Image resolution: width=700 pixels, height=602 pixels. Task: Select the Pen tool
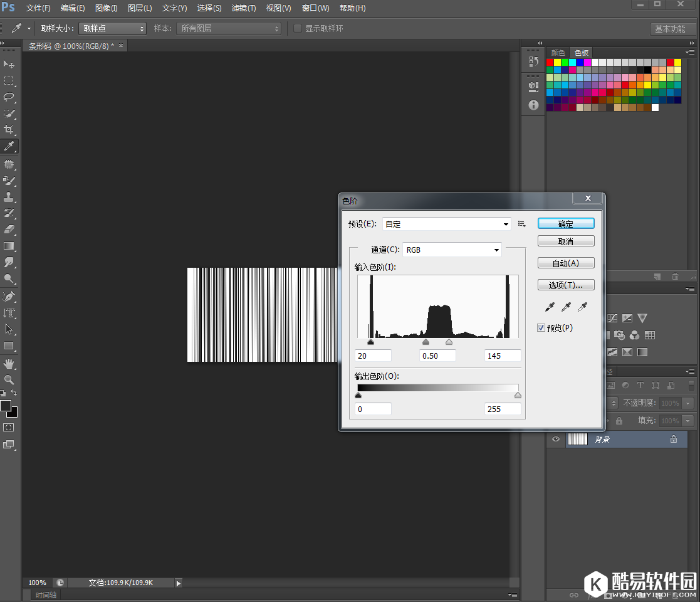[x=9, y=296]
